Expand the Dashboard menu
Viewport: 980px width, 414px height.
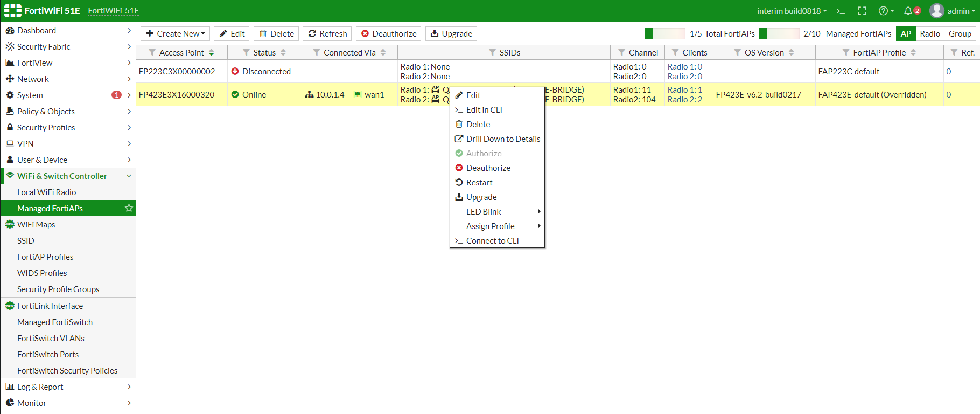(x=68, y=31)
